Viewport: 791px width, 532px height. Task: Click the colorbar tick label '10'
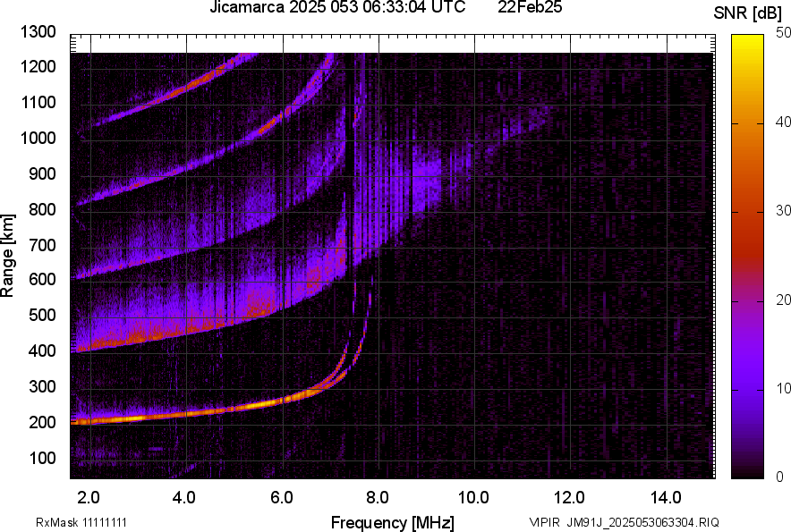tap(783, 388)
